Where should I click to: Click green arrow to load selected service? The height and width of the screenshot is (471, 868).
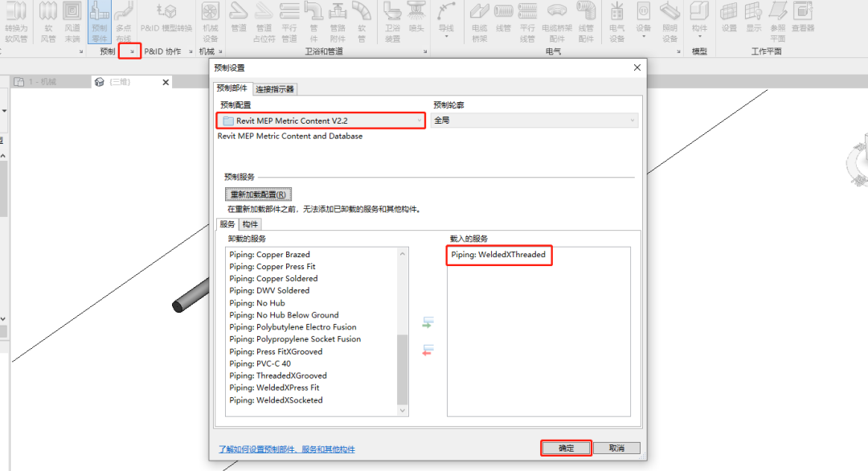(x=428, y=322)
